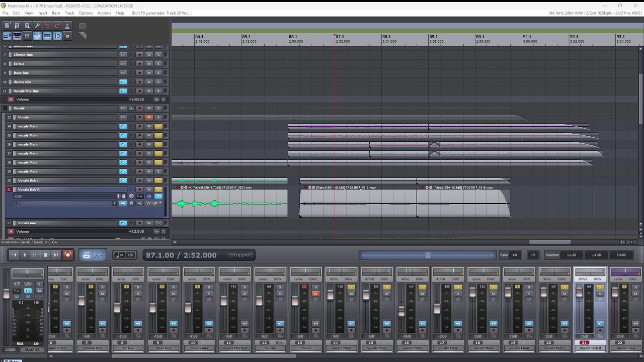
Task: Click the Vocals Dub R track volume slider
Action: coord(70,196)
